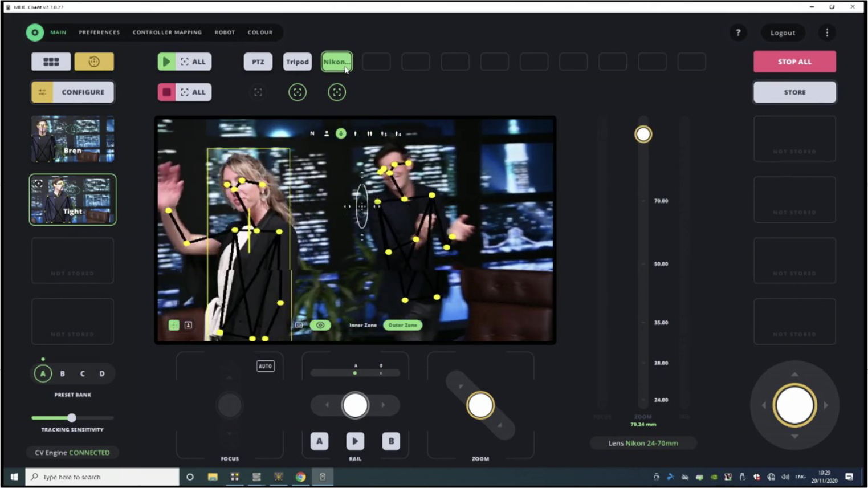Play the rail move between A and B
The height and width of the screenshot is (488, 868).
355,441
